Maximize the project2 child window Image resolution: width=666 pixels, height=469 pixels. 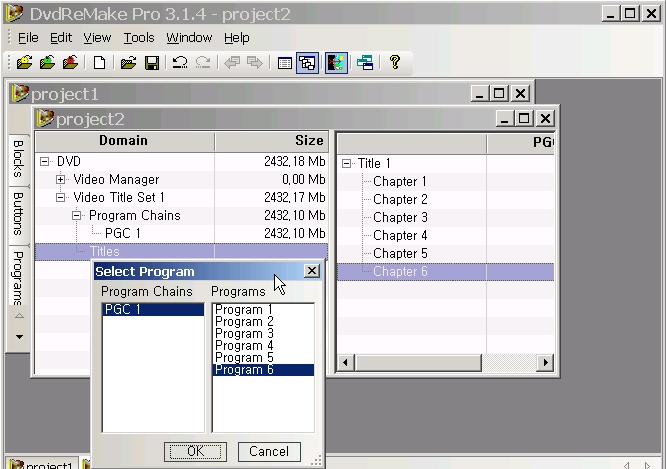524,118
